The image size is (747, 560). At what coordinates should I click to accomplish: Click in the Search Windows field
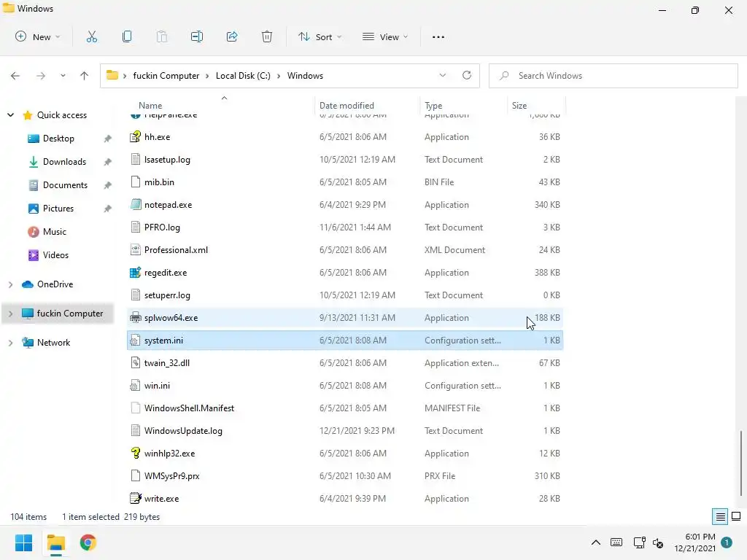click(614, 76)
